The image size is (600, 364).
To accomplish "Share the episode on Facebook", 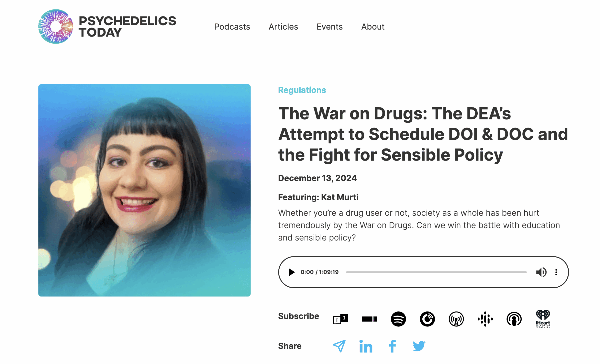I will [x=392, y=346].
